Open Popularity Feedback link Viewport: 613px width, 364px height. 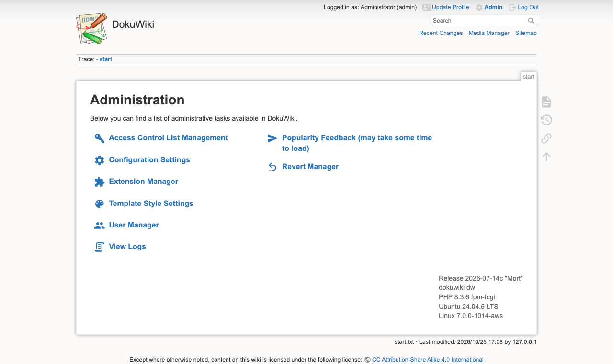pyautogui.click(x=357, y=143)
